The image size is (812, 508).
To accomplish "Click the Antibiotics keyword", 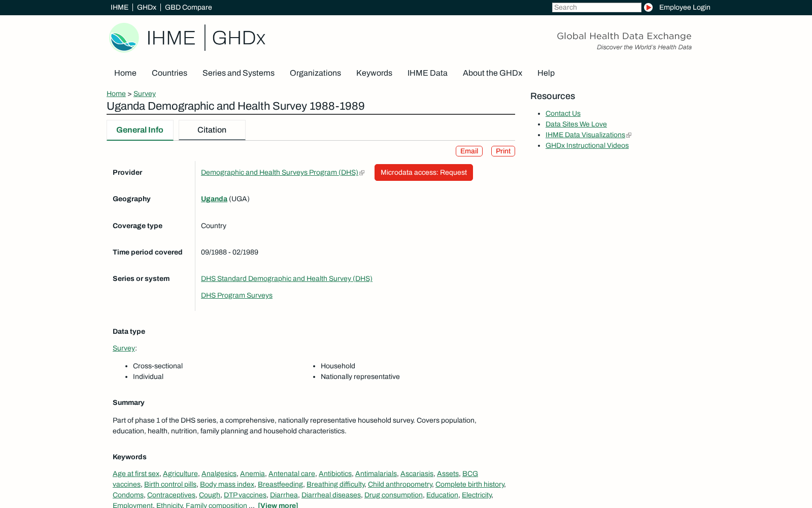I will (x=335, y=473).
